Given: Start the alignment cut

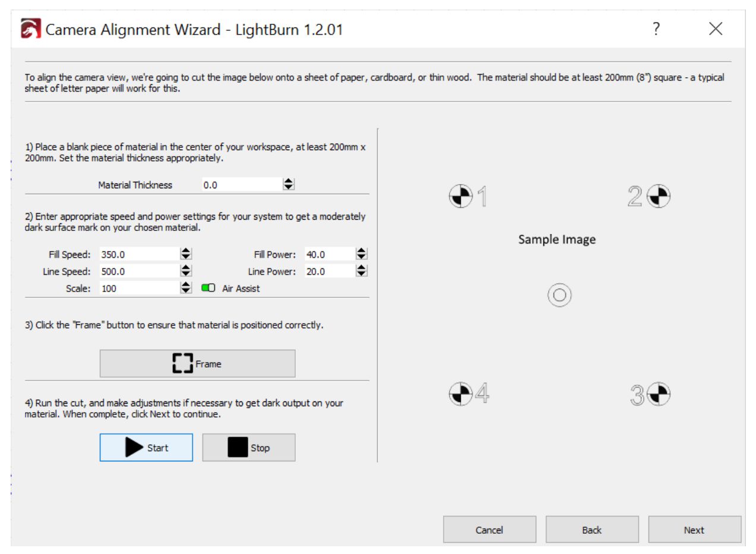Looking at the screenshot, I should click(146, 448).
